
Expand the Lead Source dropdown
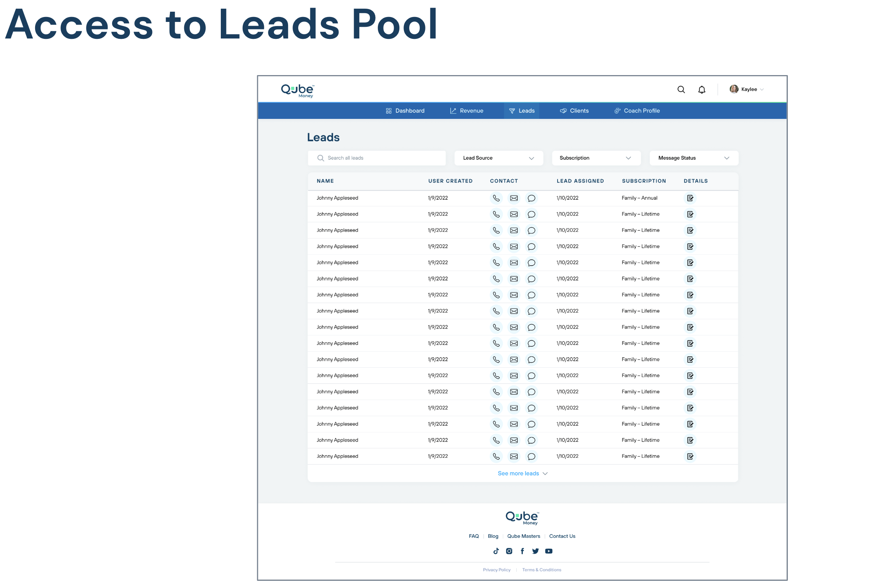(x=499, y=158)
